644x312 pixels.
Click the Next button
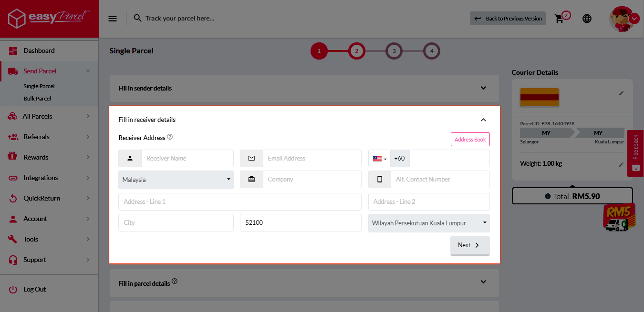(469, 245)
